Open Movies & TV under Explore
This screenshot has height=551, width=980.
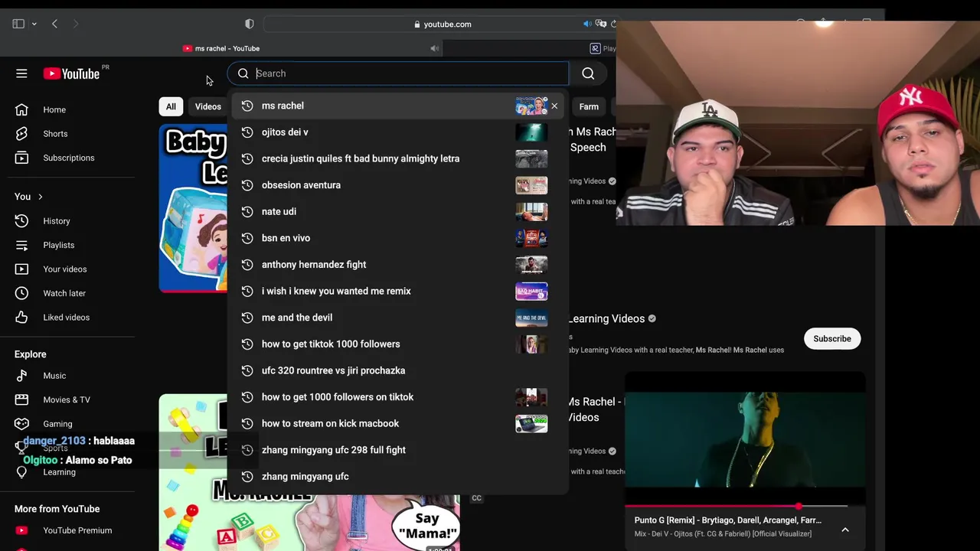pos(67,399)
